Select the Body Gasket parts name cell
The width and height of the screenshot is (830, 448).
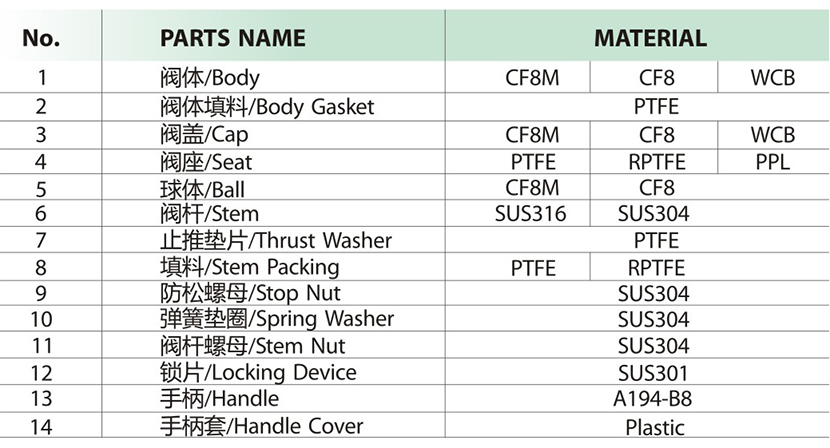tap(266, 106)
